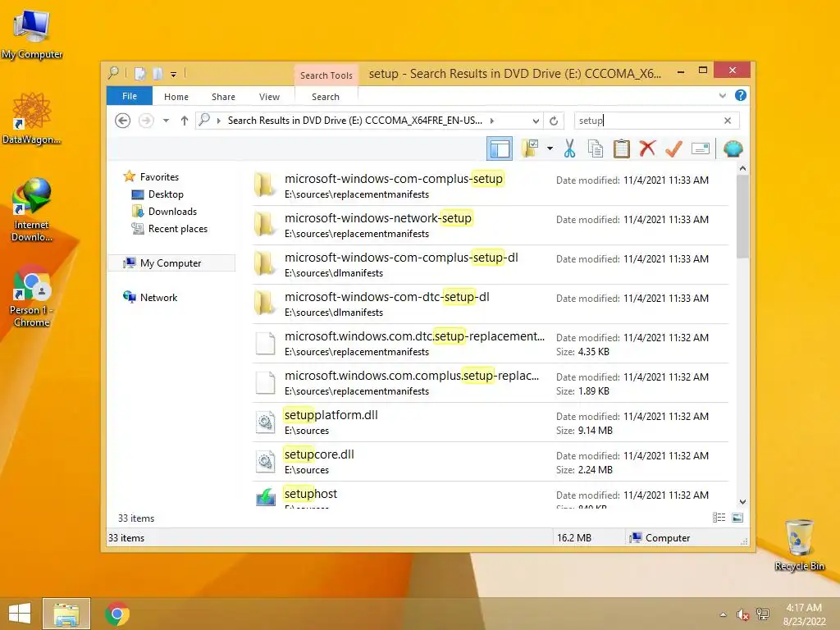Select the setupplatform.dll file
The image size is (840, 630).
[x=491, y=422]
